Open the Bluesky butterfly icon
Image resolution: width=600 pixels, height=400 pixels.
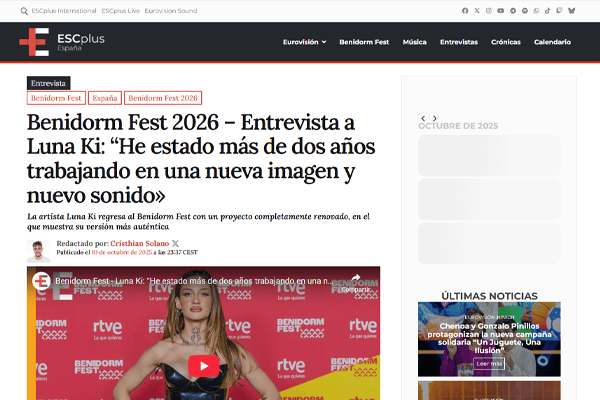(x=572, y=11)
